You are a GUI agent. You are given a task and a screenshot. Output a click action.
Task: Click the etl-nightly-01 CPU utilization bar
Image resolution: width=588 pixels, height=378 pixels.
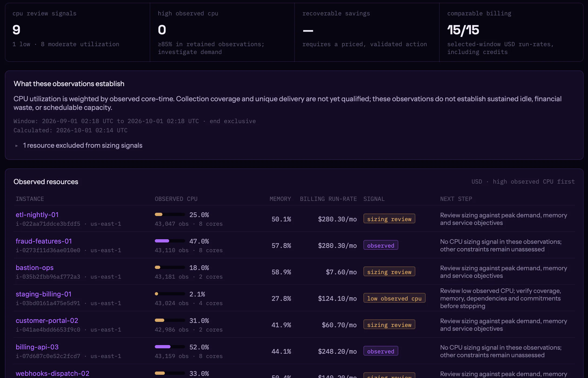point(170,214)
